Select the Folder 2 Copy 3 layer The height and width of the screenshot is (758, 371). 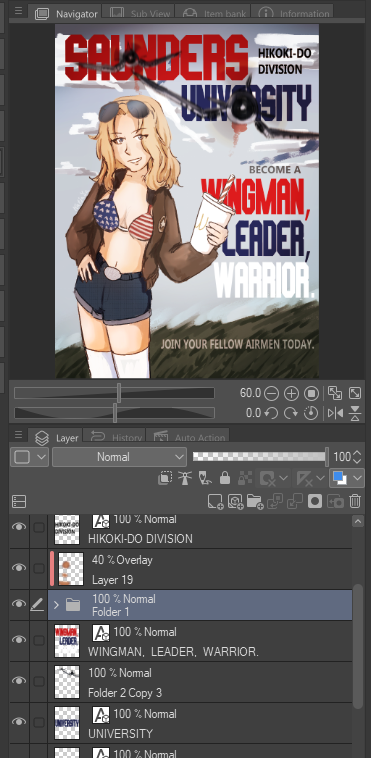click(x=200, y=682)
